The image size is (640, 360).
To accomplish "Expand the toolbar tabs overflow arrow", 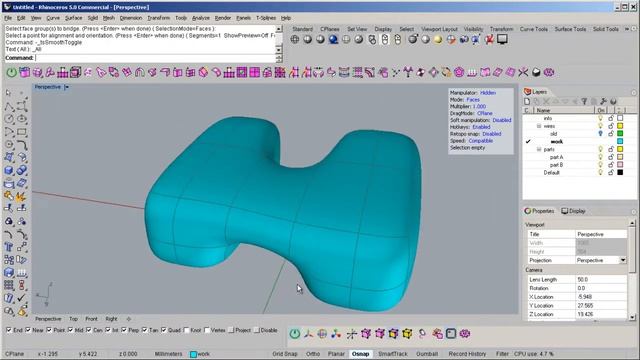I will click(x=627, y=29).
